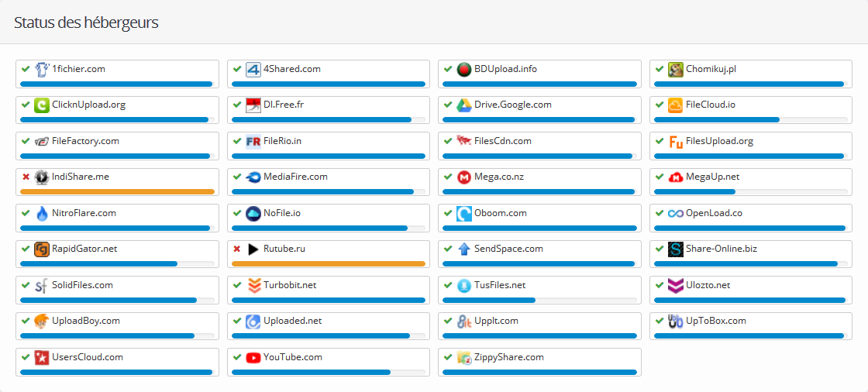Click the 'Uploaded.net' host name
868x392 pixels.
click(x=292, y=321)
